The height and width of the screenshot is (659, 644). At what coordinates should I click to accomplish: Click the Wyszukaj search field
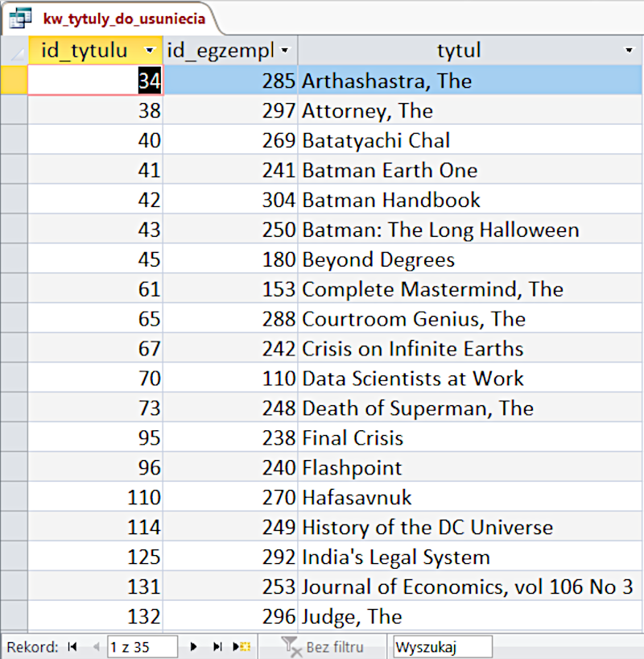coord(442,646)
